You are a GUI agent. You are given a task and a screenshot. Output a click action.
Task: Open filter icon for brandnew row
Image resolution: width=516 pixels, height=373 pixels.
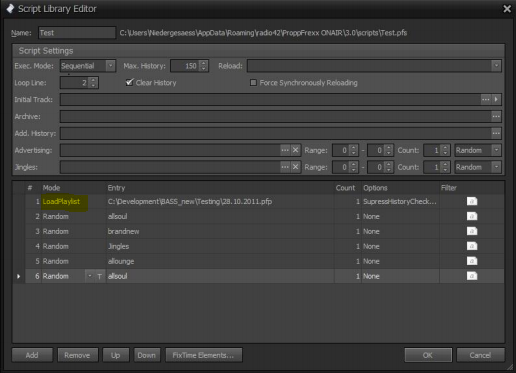pyautogui.click(x=472, y=231)
